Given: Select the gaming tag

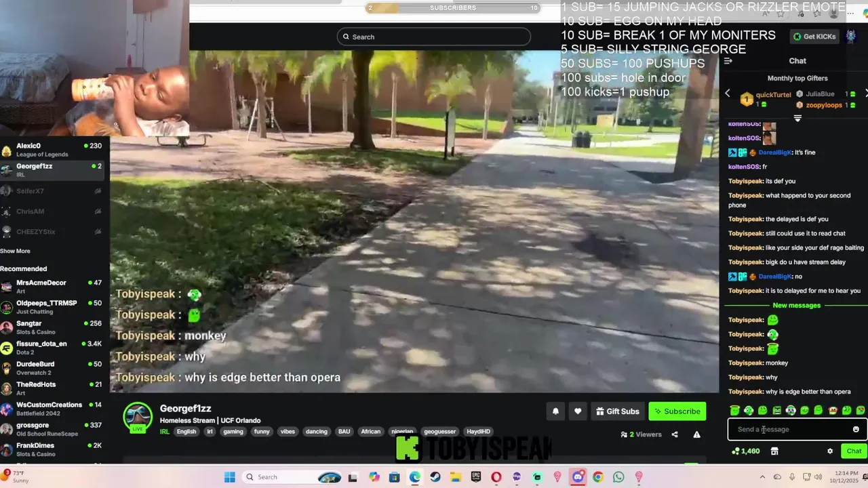Looking at the screenshot, I should coord(233,432).
